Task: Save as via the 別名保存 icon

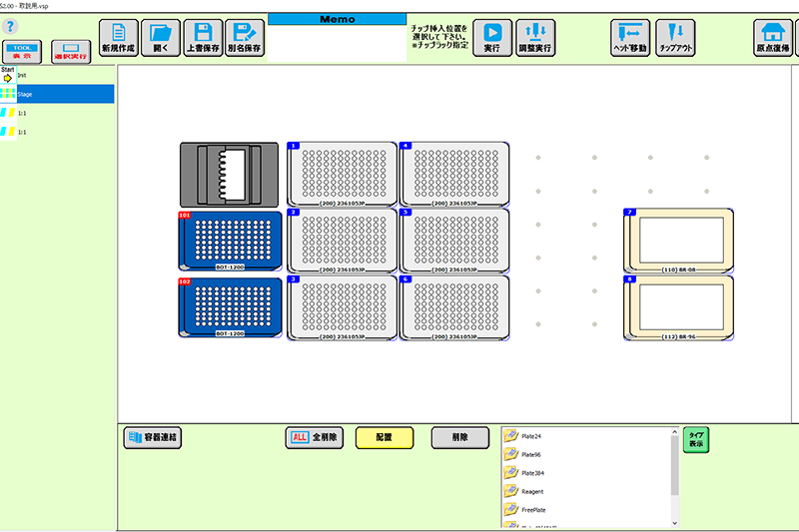Action: 245,38
